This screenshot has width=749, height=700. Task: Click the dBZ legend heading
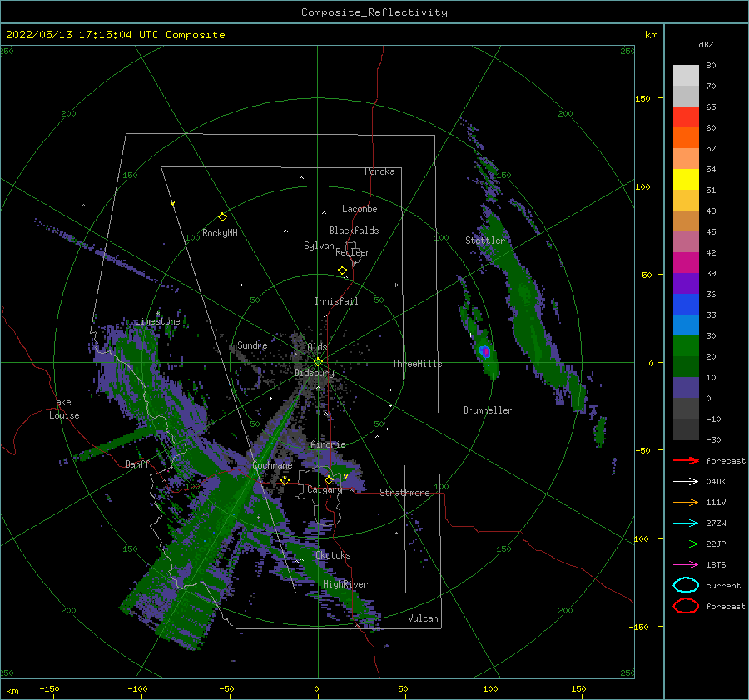pos(706,44)
